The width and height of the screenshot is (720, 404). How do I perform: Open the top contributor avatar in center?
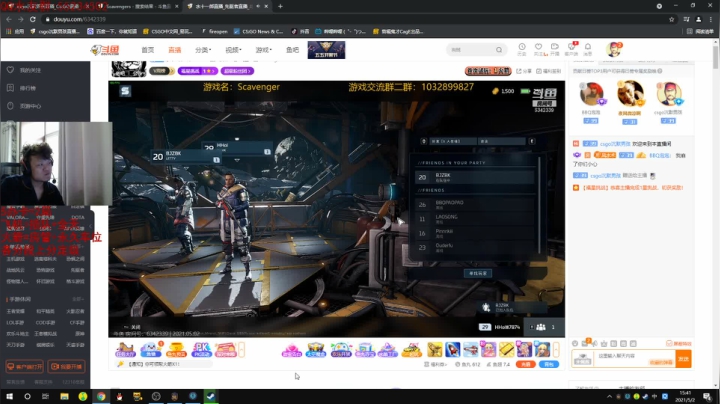630,94
